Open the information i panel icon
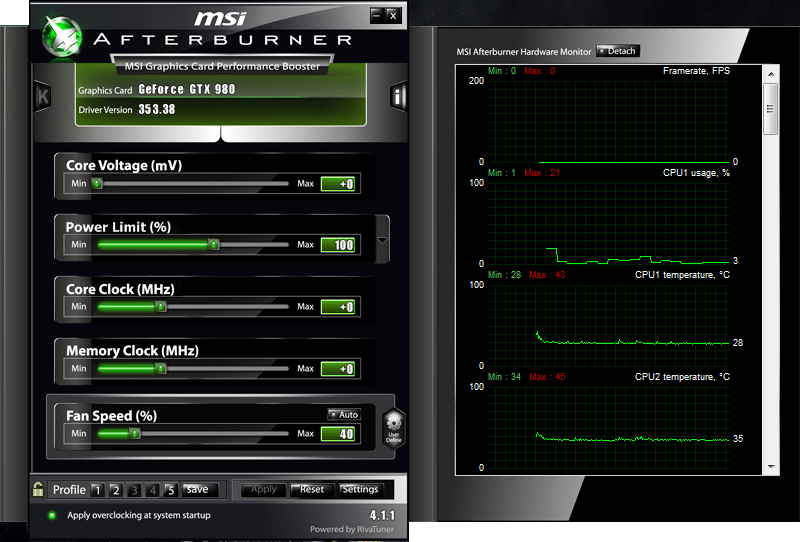Image resolution: width=801 pixels, height=542 pixels. click(x=397, y=96)
